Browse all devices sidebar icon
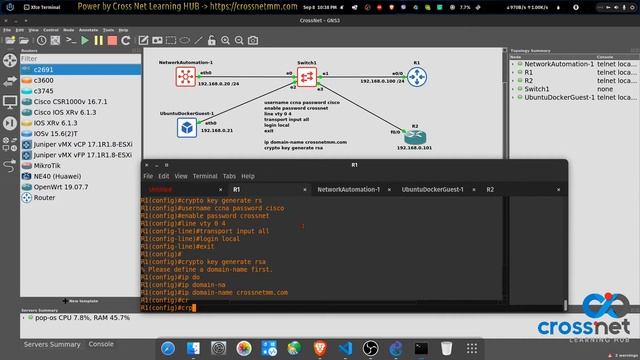The image size is (640, 360). coord(10,144)
